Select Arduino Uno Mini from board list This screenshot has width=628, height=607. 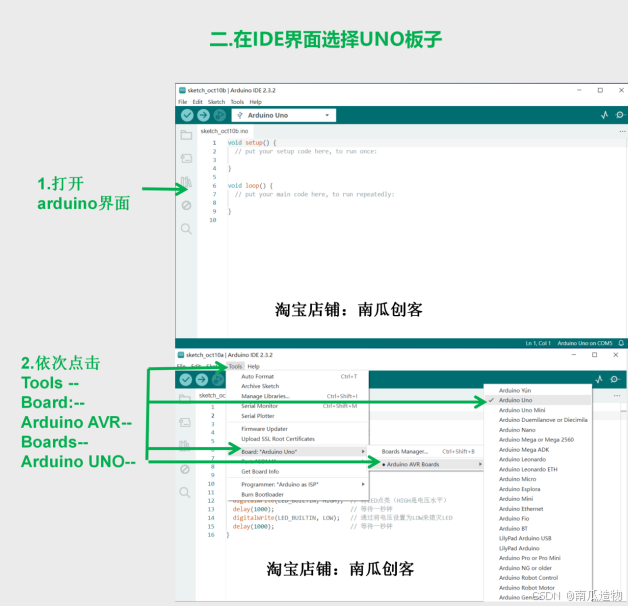point(538,410)
